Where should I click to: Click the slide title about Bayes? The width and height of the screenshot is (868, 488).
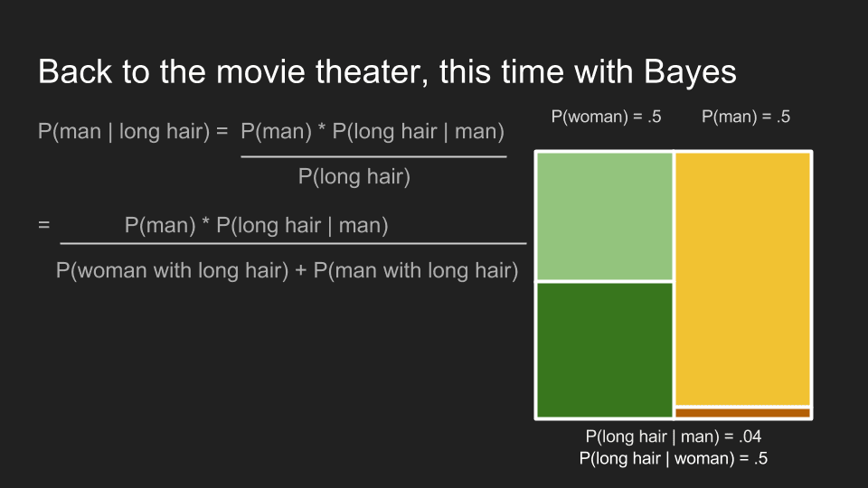pyautogui.click(x=387, y=72)
